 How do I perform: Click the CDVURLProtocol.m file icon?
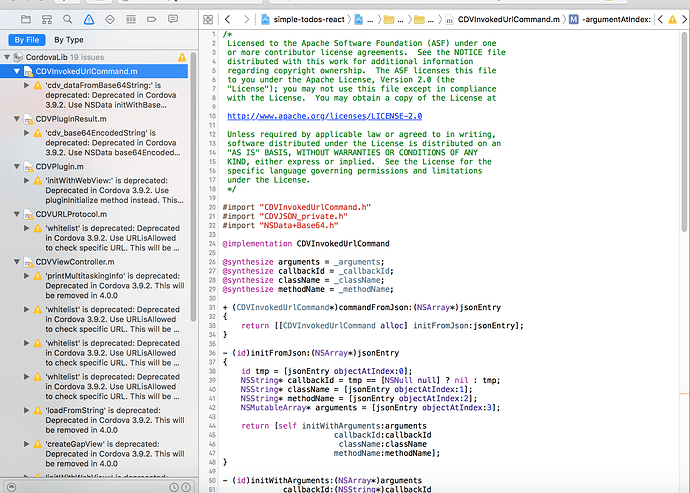tap(28, 214)
